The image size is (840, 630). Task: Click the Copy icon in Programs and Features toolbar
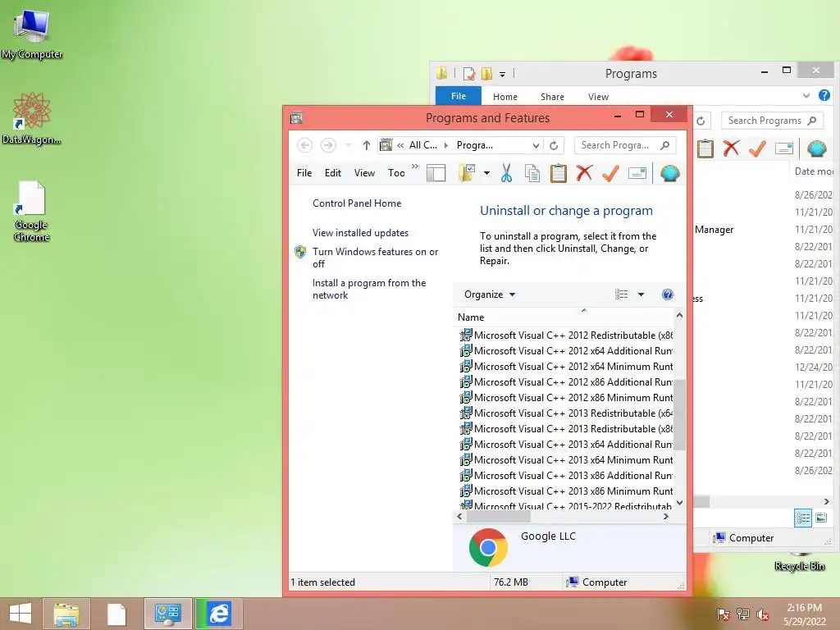coord(532,173)
